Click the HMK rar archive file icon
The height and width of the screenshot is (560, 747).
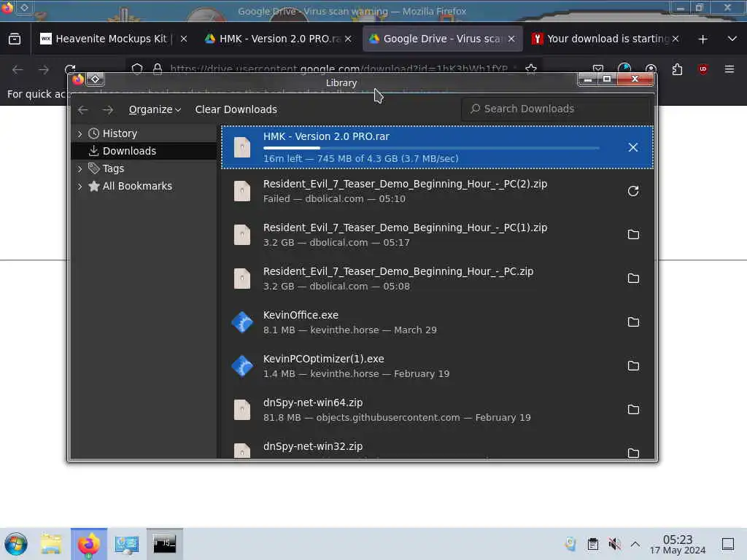pos(242,147)
